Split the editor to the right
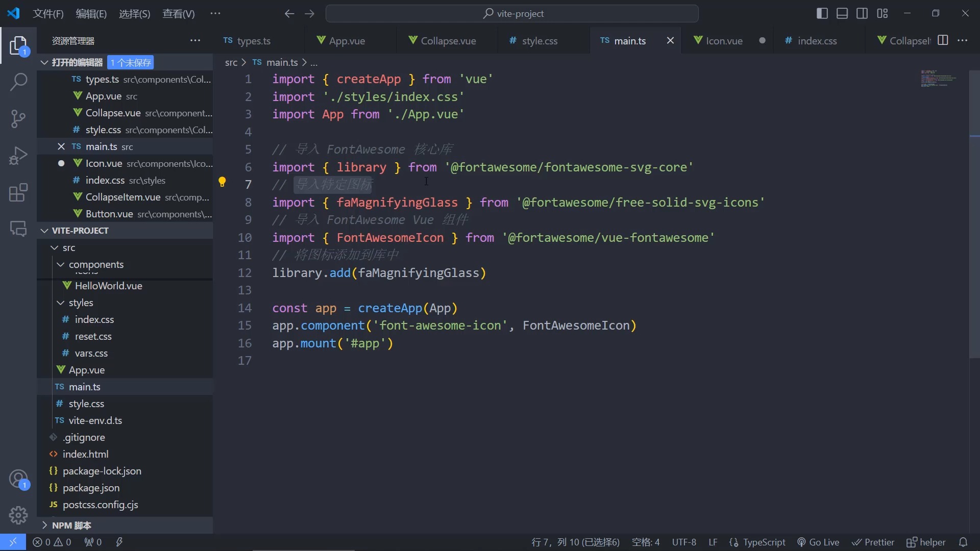980x551 pixels. (x=943, y=40)
